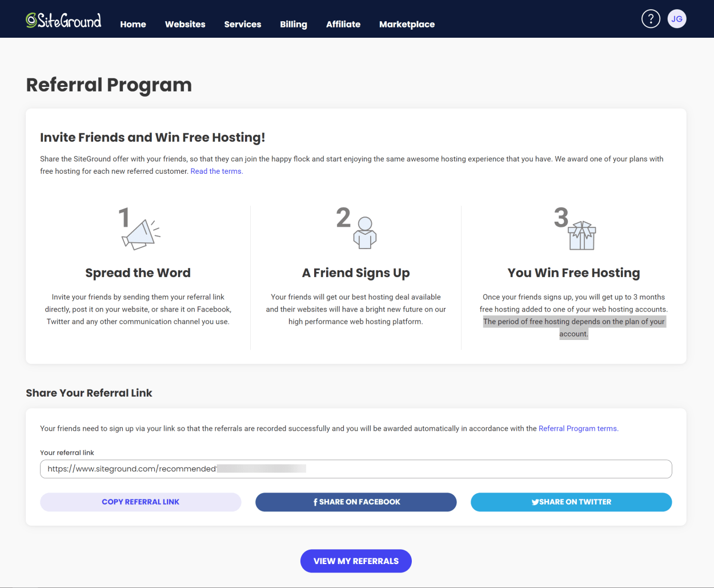Click the Copy Referral Link button
714x588 pixels.
tap(141, 502)
